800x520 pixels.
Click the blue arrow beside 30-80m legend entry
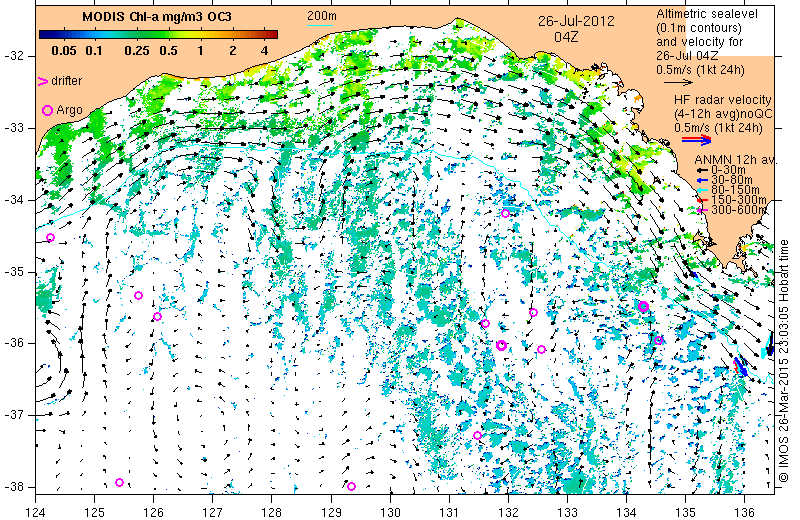703,180
